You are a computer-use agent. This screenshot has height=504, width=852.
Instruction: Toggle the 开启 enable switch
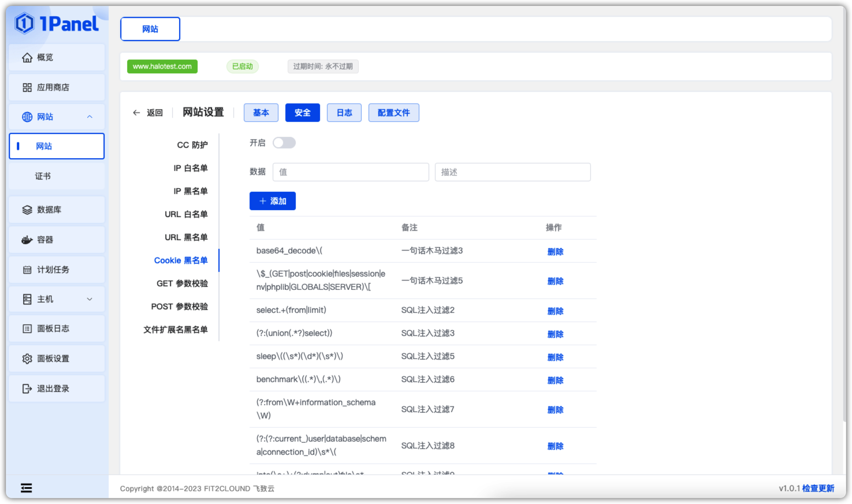coord(284,143)
